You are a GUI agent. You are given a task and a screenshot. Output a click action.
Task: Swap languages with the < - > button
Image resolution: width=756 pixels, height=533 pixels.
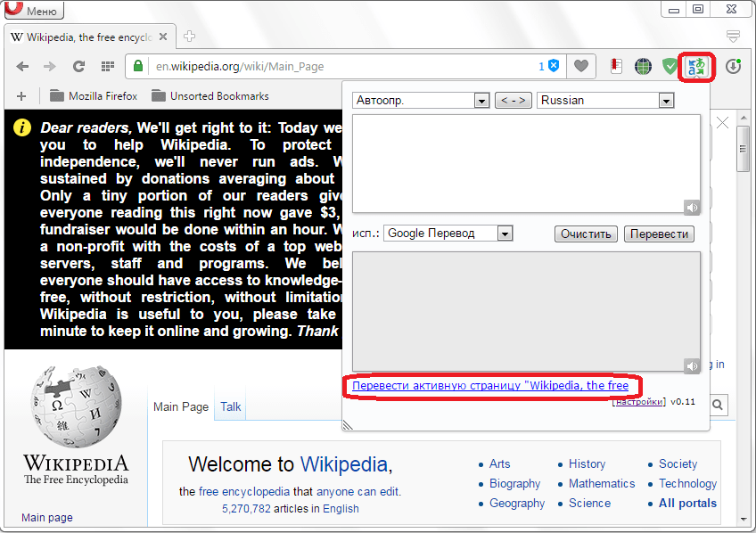click(x=513, y=101)
